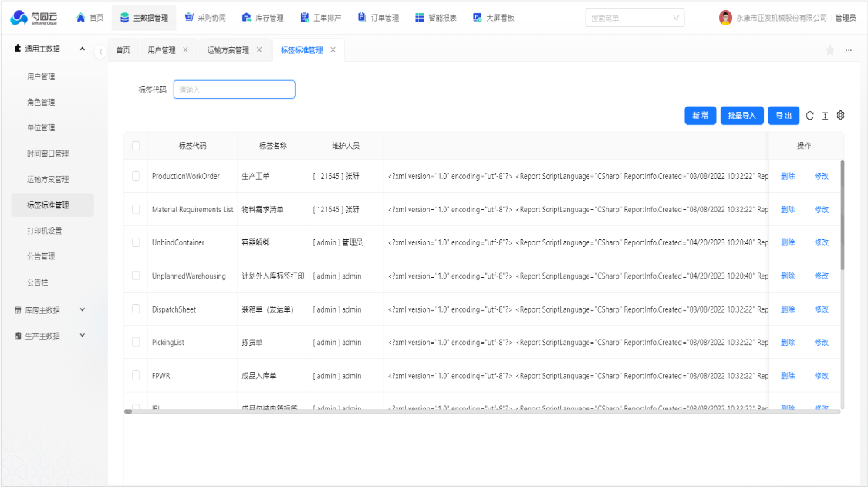Switch to the 运输方案管理 tab
The height and width of the screenshot is (487, 868).
point(228,50)
